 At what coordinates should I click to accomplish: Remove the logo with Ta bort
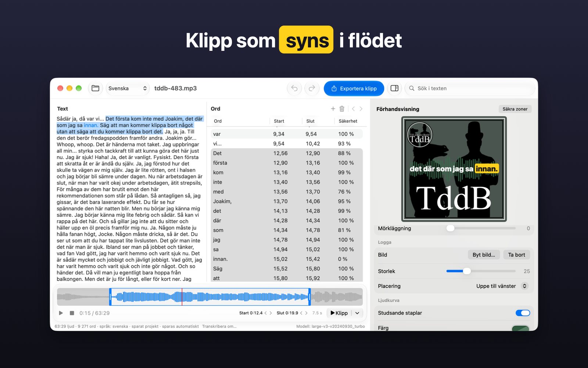pyautogui.click(x=516, y=255)
